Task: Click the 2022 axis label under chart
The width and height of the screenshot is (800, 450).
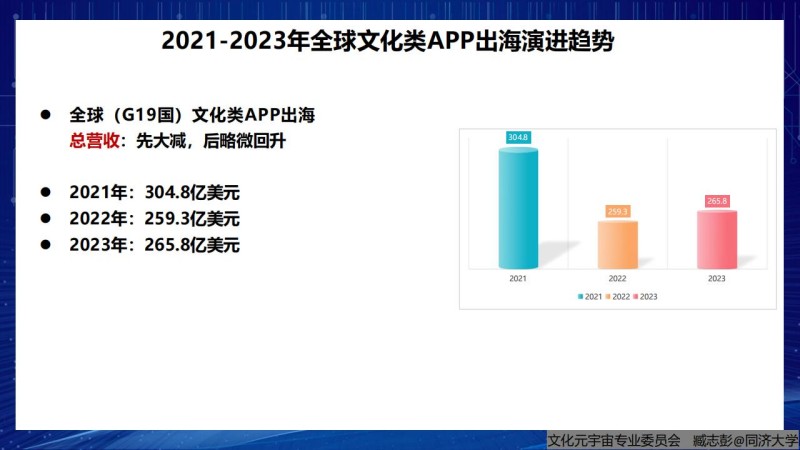Action: coord(617,279)
